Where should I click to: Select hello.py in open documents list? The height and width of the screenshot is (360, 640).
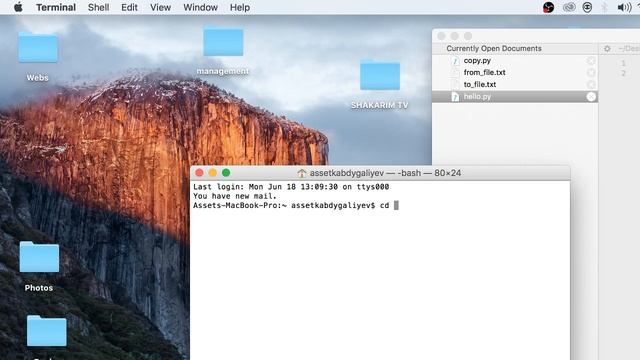515,97
